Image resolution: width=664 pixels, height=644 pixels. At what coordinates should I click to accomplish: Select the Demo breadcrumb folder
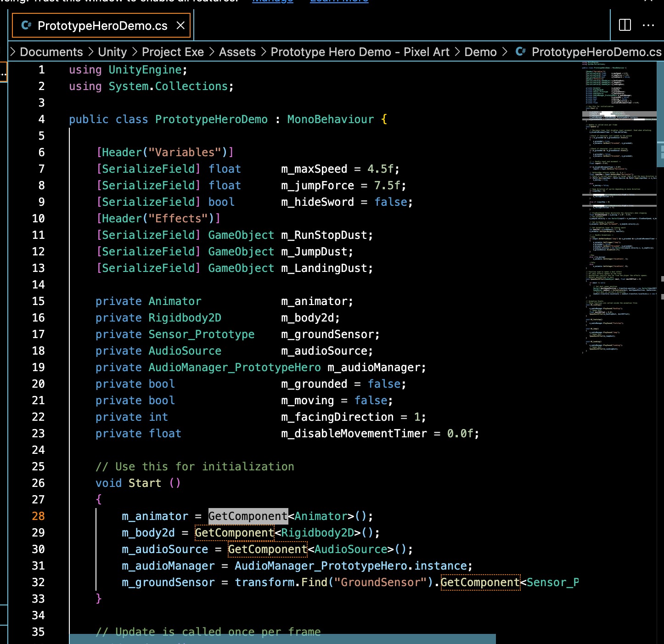pos(480,52)
